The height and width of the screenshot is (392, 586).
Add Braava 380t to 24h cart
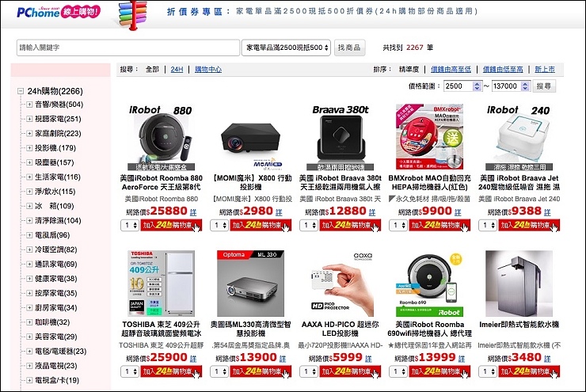point(350,226)
